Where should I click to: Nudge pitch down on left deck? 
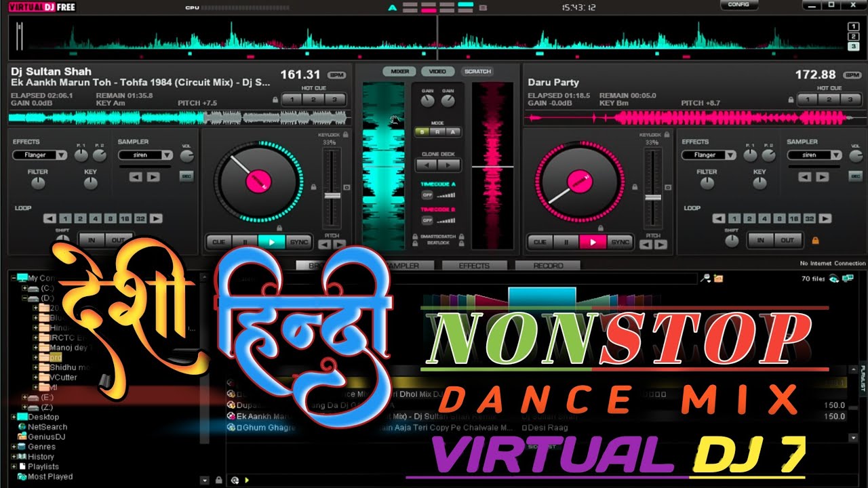click(x=325, y=244)
